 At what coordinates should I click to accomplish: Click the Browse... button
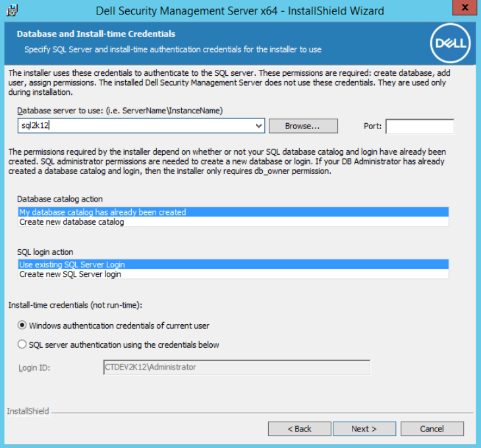[303, 126]
